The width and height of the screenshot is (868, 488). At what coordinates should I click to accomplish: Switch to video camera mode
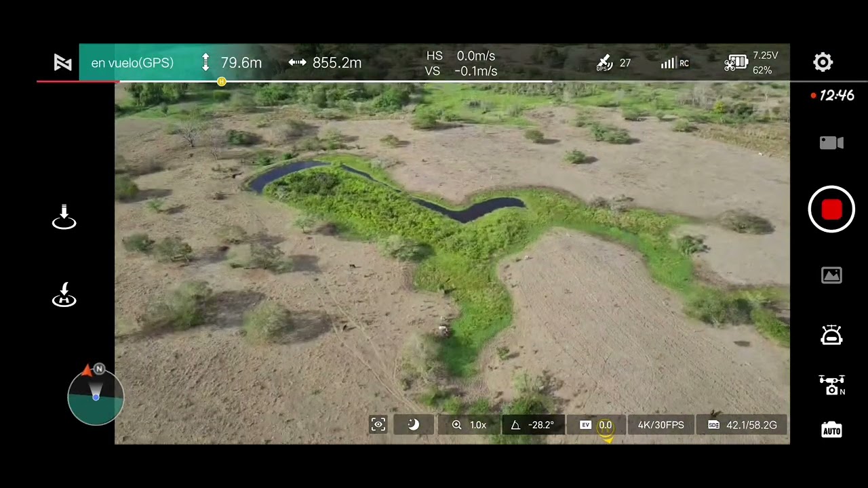point(831,142)
